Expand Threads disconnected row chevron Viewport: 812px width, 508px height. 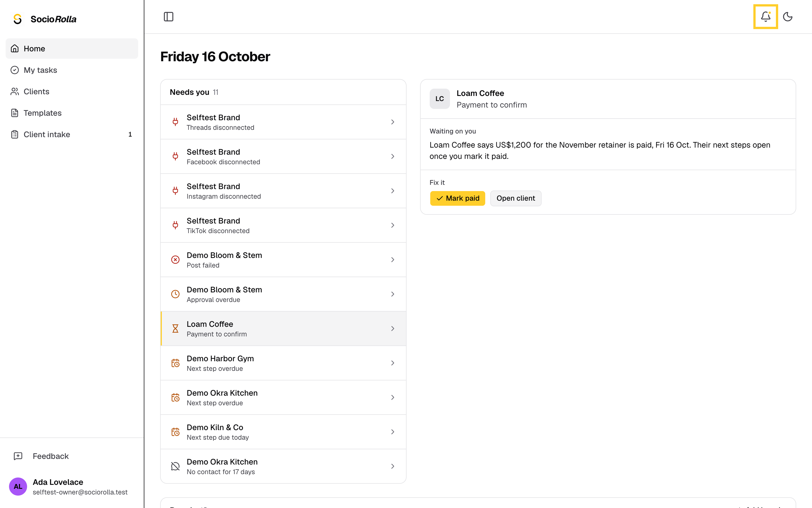coord(392,122)
